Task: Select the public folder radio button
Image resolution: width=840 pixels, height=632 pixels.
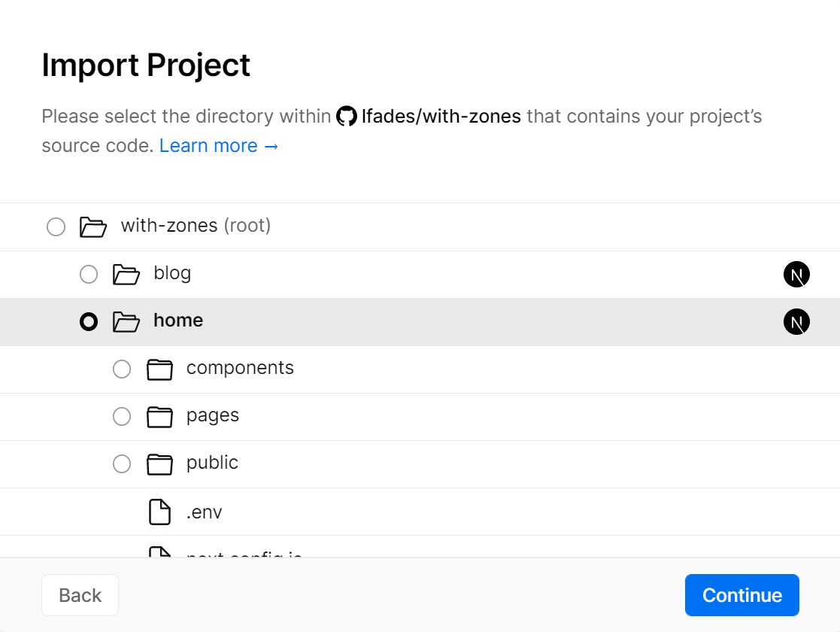Action: (122, 463)
